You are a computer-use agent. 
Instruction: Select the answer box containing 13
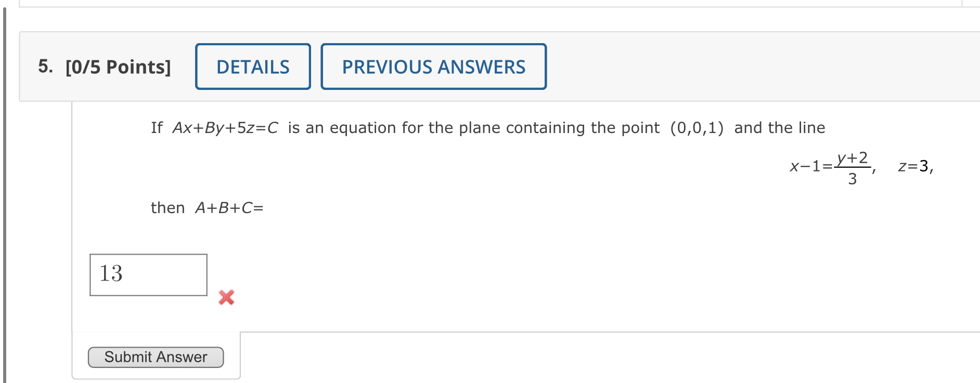[x=148, y=274]
